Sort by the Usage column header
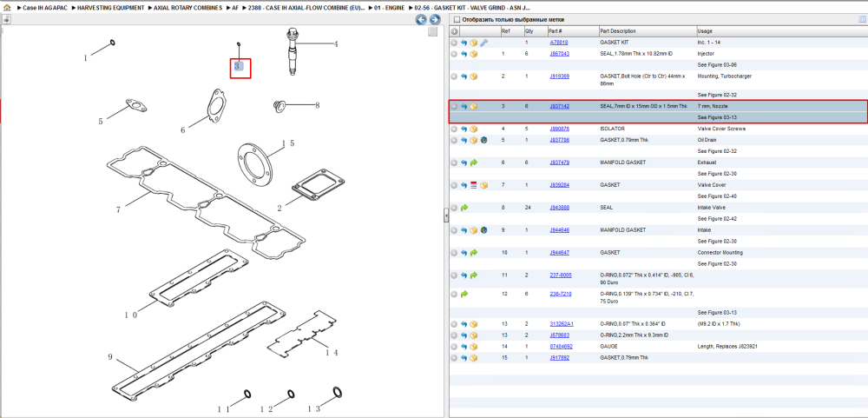 (x=782, y=31)
